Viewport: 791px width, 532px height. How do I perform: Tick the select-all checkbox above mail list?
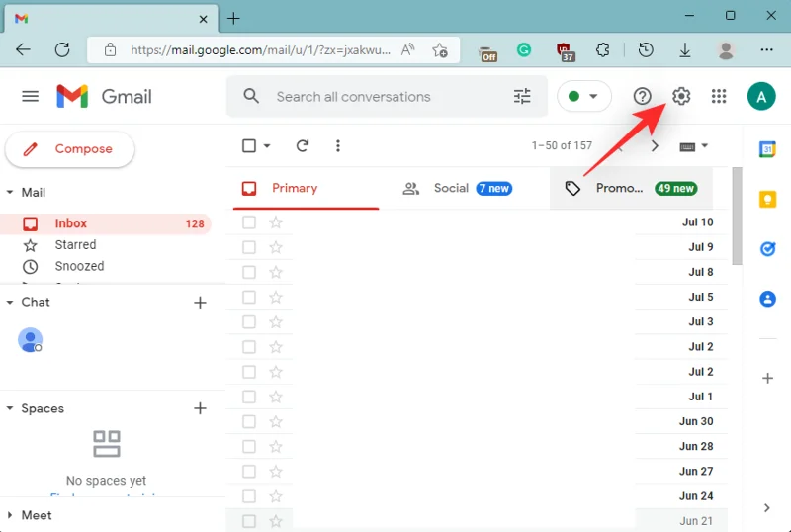(x=249, y=146)
